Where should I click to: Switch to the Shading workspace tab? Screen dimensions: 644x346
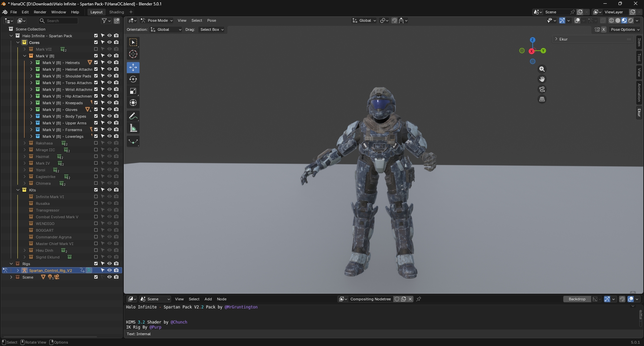pyautogui.click(x=116, y=12)
